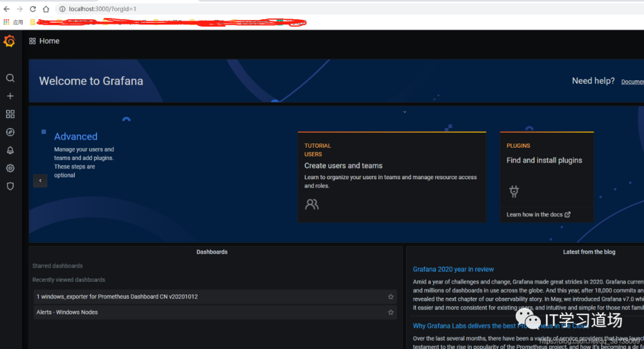Image resolution: width=644 pixels, height=349 pixels.
Task: Click the users icon in tutorial card
Action: tap(312, 204)
